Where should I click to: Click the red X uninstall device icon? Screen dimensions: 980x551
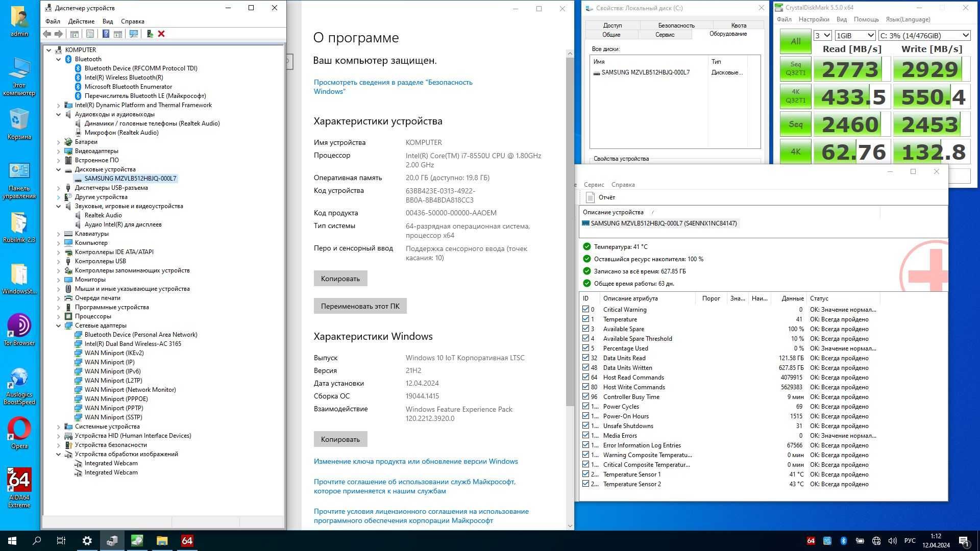(161, 34)
